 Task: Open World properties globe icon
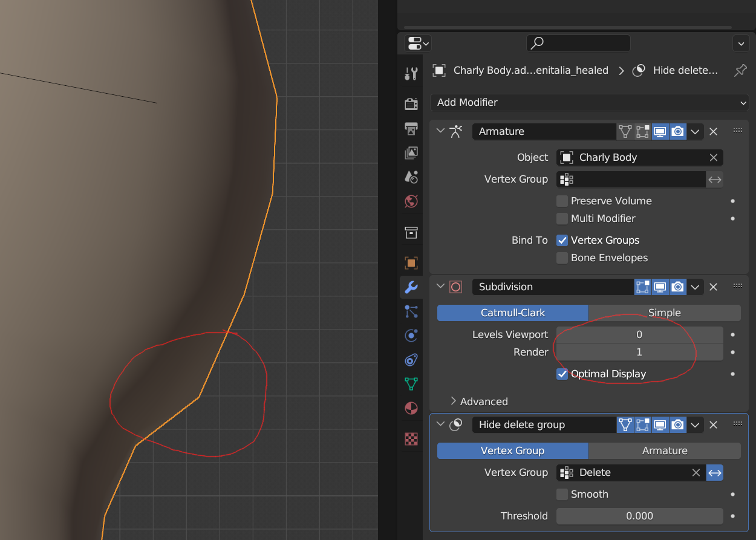click(411, 202)
